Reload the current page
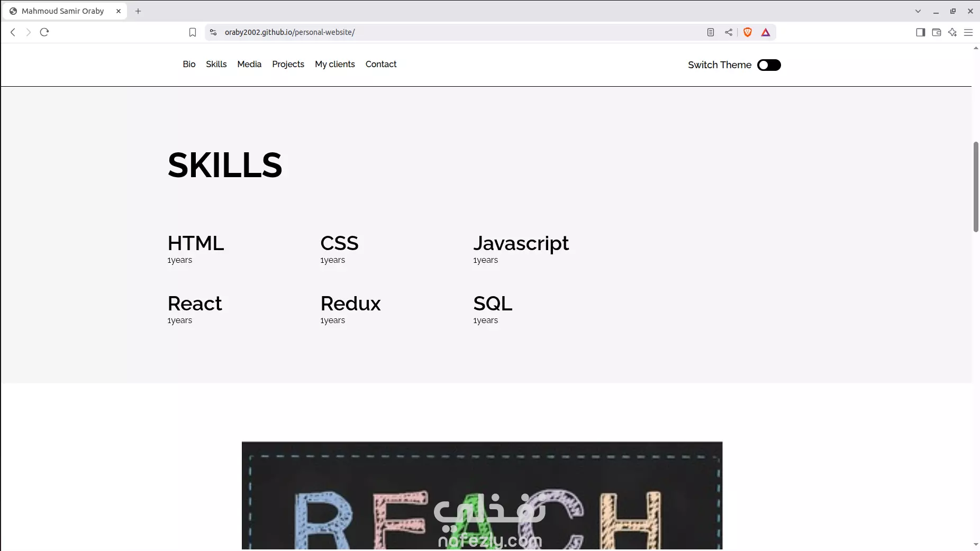Viewport: 980px width, 551px height. point(44,32)
